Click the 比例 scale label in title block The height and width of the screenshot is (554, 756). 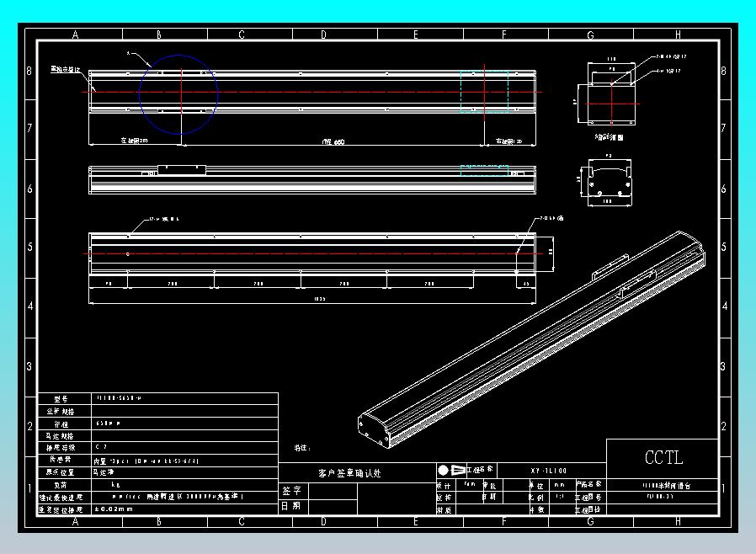[x=536, y=497]
